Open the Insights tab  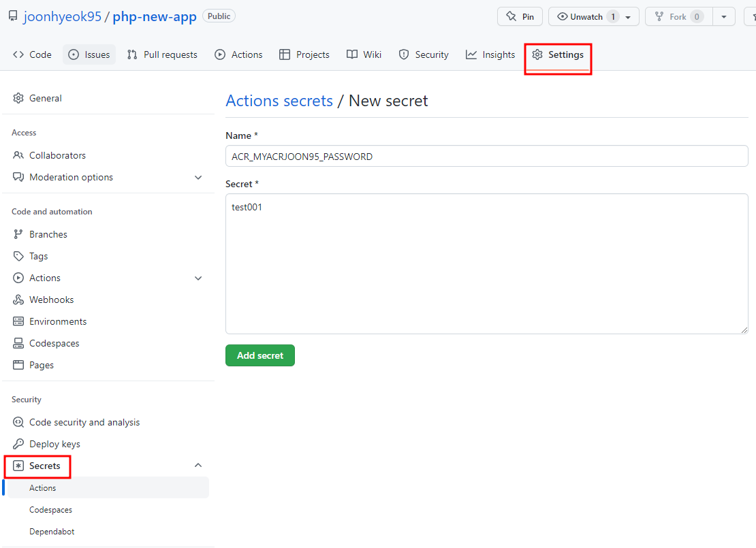point(490,54)
